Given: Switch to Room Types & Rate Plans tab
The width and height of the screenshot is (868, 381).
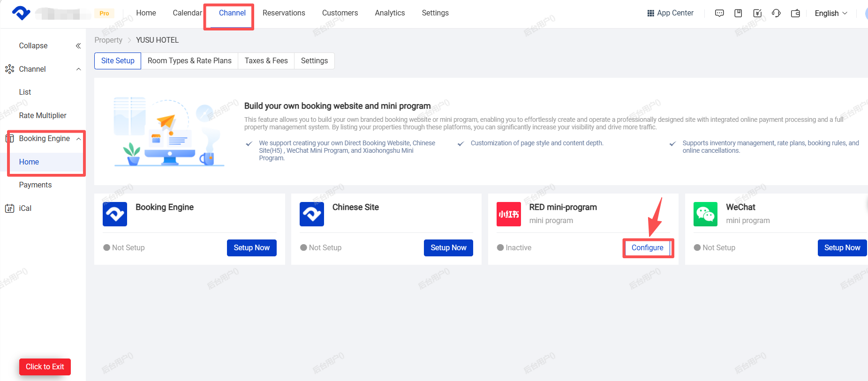Looking at the screenshot, I should click(x=189, y=61).
